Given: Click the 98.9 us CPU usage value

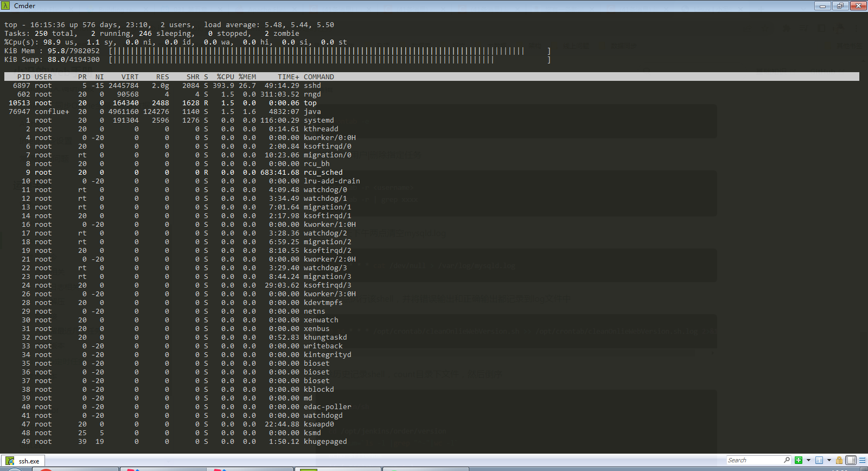Looking at the screenshot, I should coord(59,42).
